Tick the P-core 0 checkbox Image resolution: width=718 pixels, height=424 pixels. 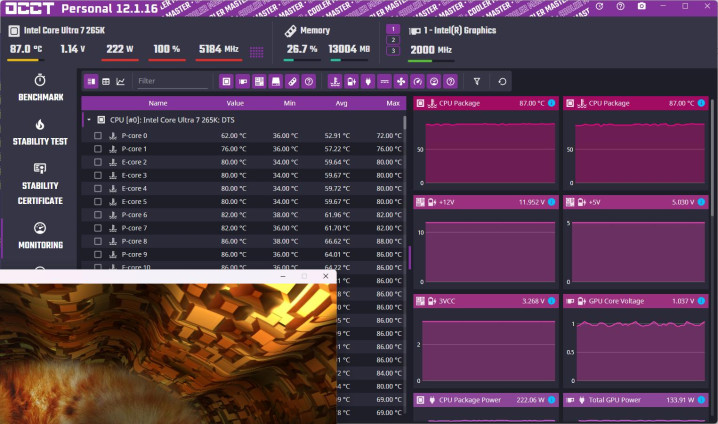pos(98,136)
